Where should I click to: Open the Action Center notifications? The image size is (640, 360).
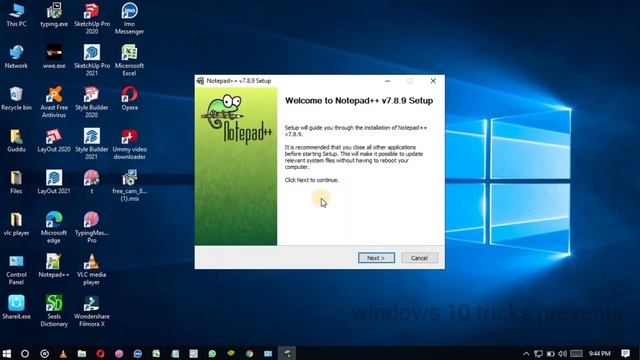coord(625,353)
